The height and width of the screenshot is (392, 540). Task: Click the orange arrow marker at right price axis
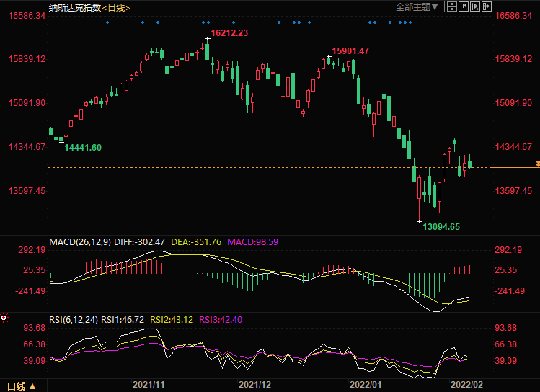(x=537, y=166)
